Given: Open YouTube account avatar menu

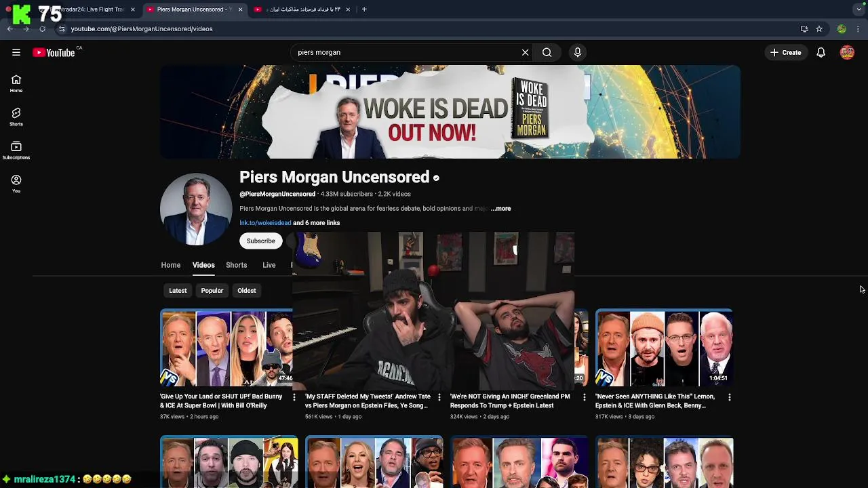Looking at the screenshot, I should point(847,52).
